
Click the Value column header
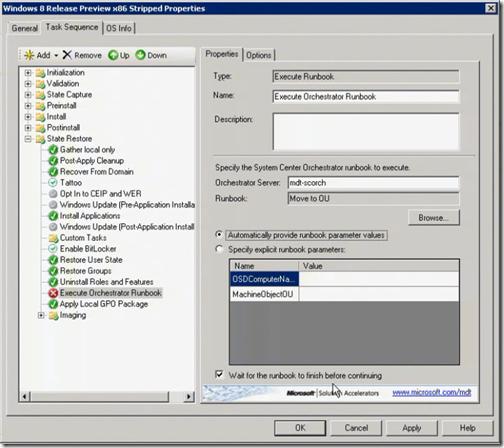379,266
